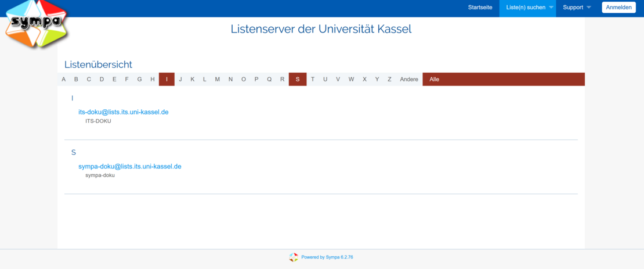The height and width of the screenshot is (269, 644).
Task: Filter lists by letter K
Action: coord(192,80)
